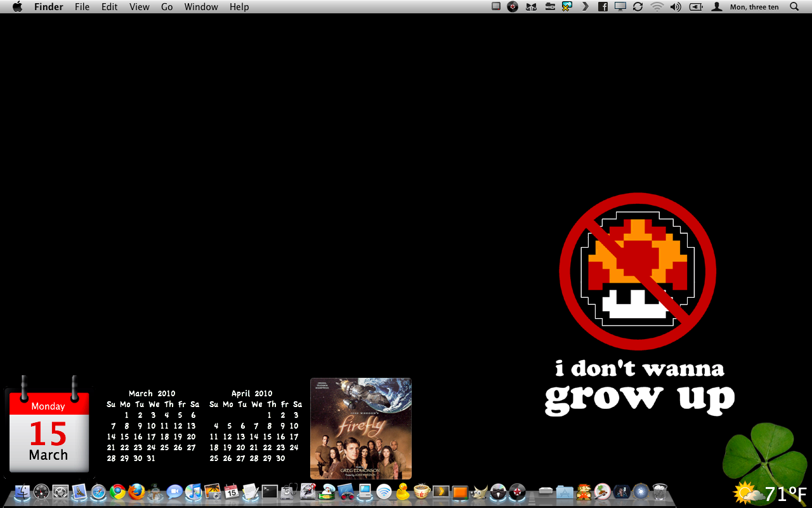The height and width of the screenshot is (508, 812).
Task: Open iPhoto from the Dock
Action: (213, 491)
